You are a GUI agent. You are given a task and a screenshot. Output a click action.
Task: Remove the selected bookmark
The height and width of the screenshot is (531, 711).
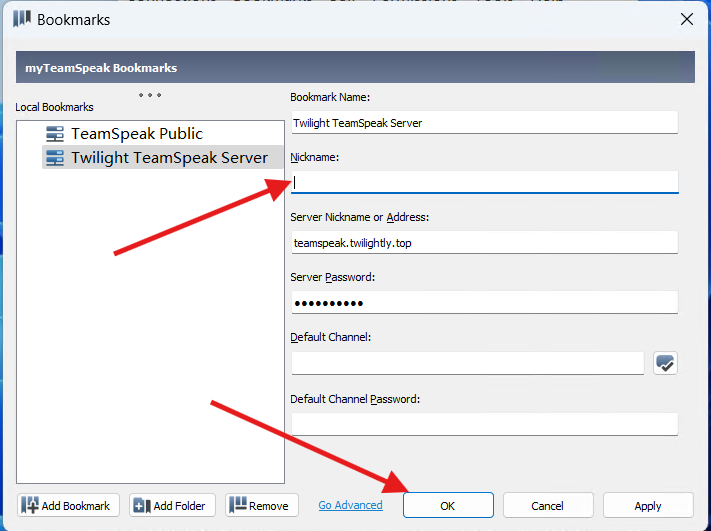coord(262,505)
